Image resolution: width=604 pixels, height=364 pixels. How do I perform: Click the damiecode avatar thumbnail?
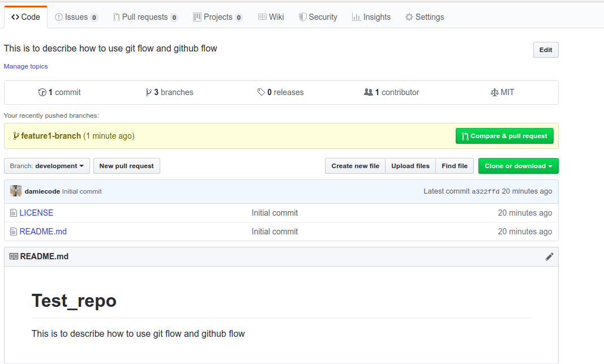(x=15, y=191)
